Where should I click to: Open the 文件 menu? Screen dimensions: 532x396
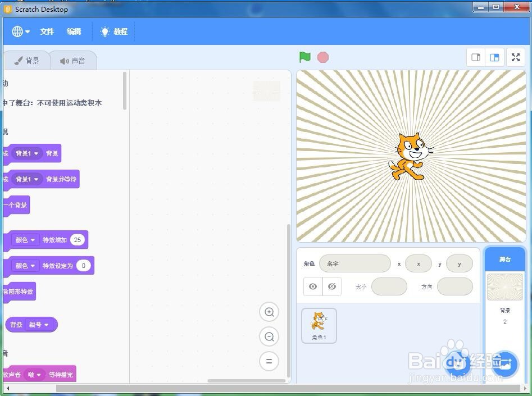[47, 31]
